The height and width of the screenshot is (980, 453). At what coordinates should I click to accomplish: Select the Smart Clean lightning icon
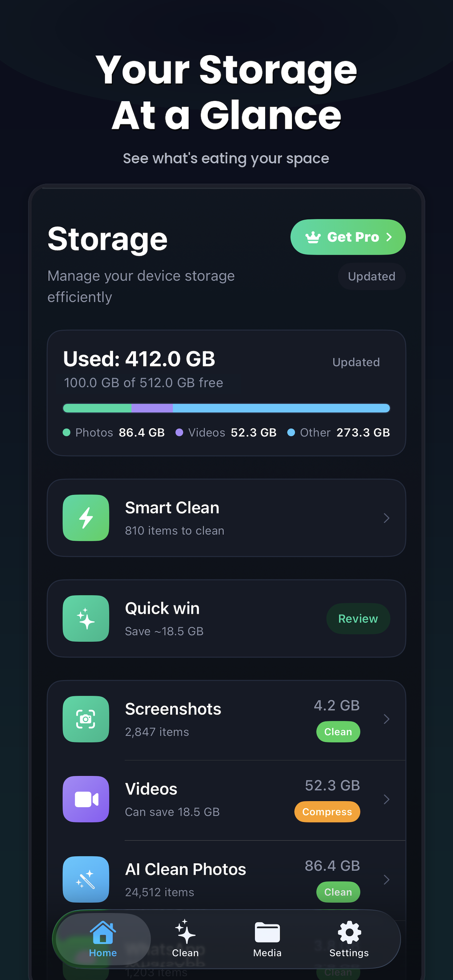[x=86, y=517]
